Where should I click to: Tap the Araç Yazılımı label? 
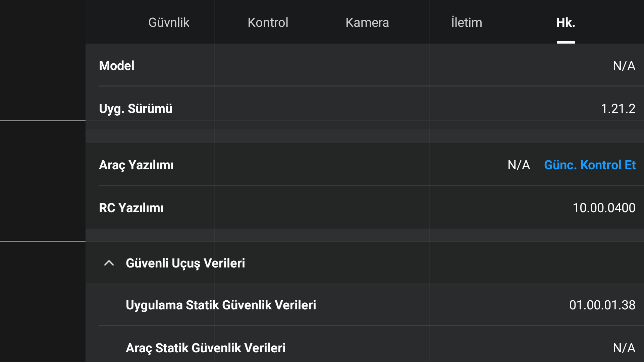point(136,165)
